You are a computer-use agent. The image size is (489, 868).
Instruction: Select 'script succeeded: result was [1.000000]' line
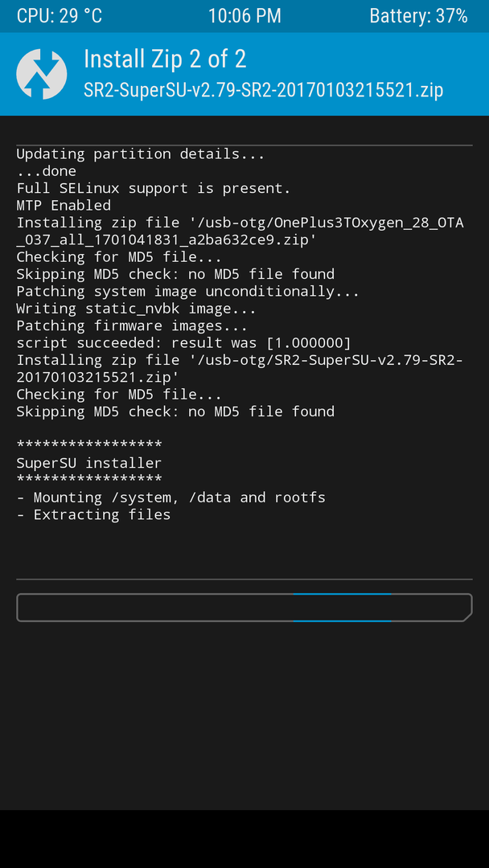(x=184, y=342)
